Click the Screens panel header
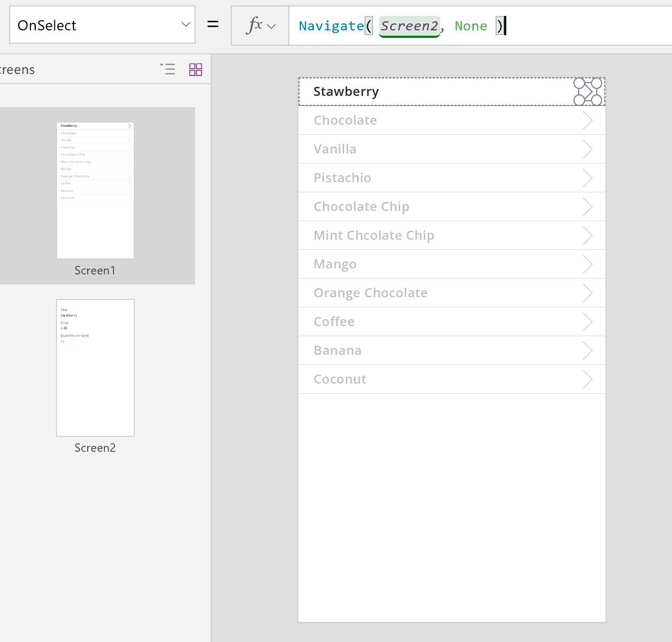Screen dimensions: 672x642 tap(18, 70)
